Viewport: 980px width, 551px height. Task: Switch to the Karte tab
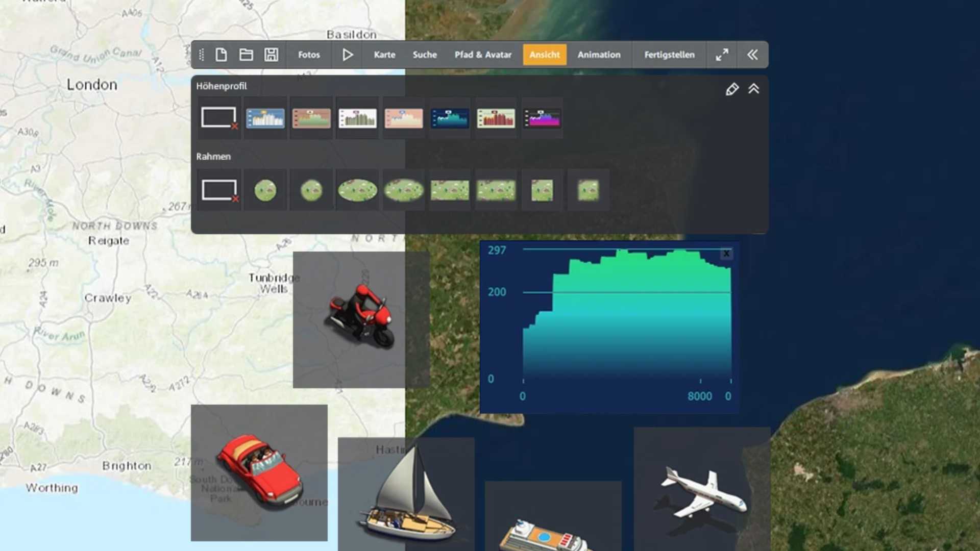pyautogui.click(x=384, y=55)
